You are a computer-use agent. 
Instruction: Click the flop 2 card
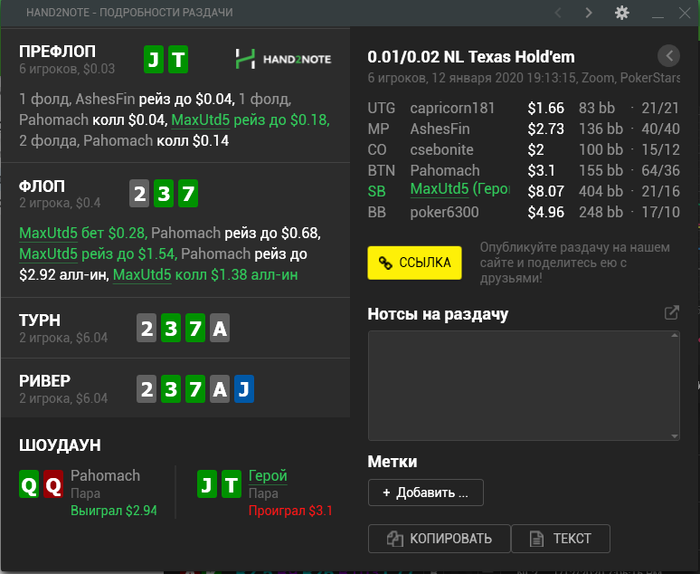click(139, 193)
